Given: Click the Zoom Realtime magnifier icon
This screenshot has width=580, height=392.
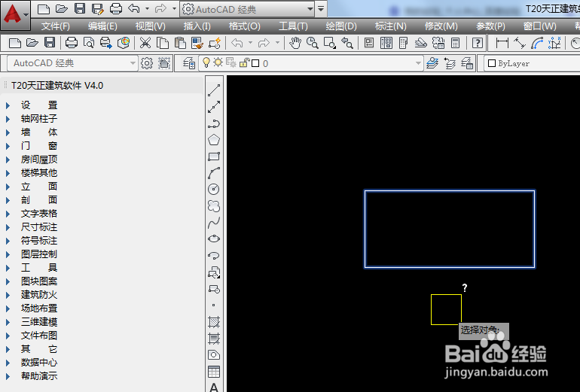Looking at the screenshot, I should coord(312,43).
